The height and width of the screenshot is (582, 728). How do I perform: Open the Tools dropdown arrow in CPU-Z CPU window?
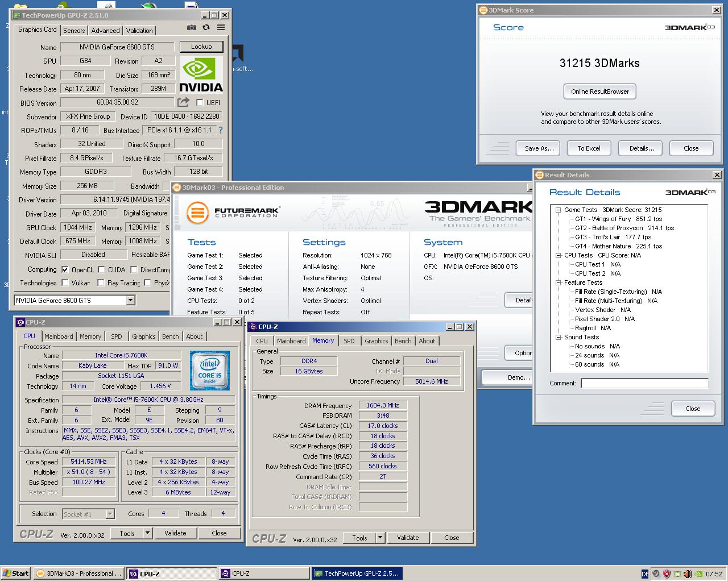click(147, 533)
